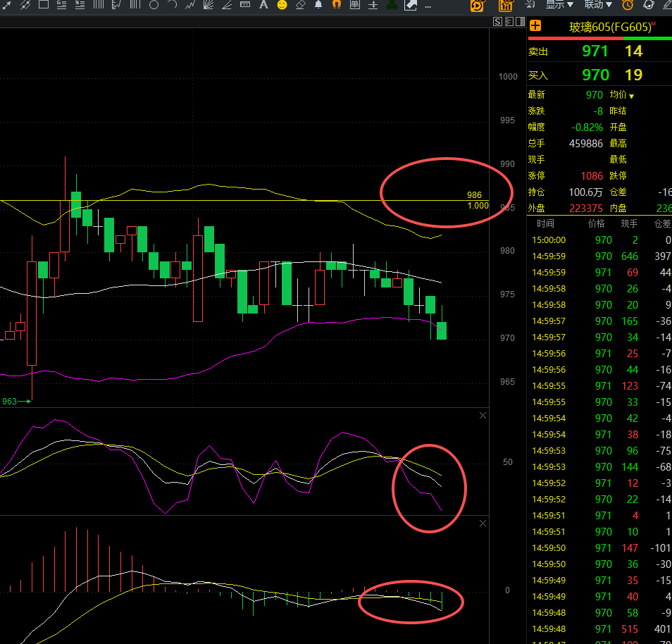This screenshot has width=672, height=644.
Task: Click the text list layout icon
Action: click(x=509, y=22)
